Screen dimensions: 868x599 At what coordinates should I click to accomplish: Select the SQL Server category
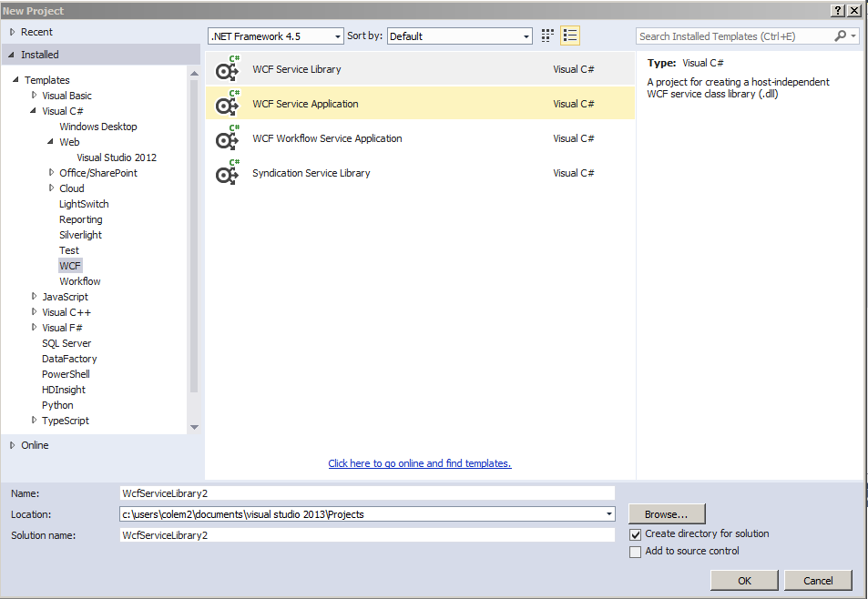(66, 343)
